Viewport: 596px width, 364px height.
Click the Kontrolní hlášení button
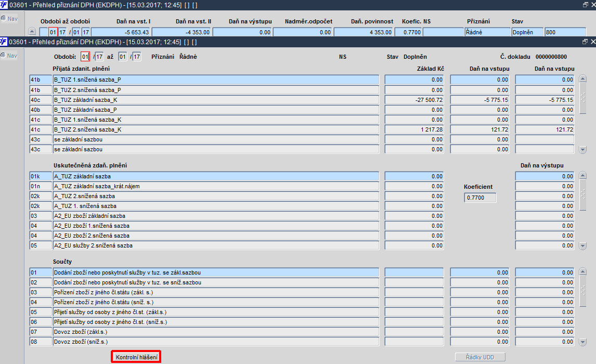(136, 357)
